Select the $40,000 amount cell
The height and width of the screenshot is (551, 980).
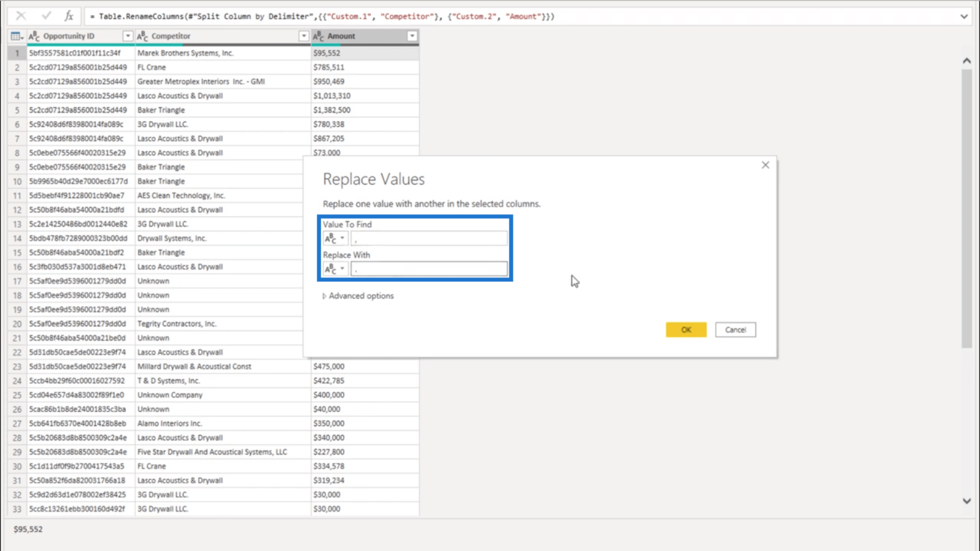pyautogui.click(x=365, y=409)
